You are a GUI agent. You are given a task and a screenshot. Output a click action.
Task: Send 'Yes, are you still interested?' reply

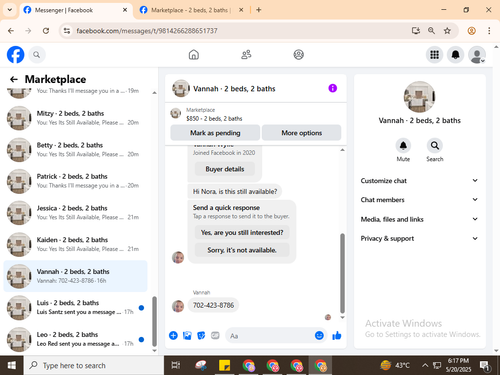click(x=242, y=232)
